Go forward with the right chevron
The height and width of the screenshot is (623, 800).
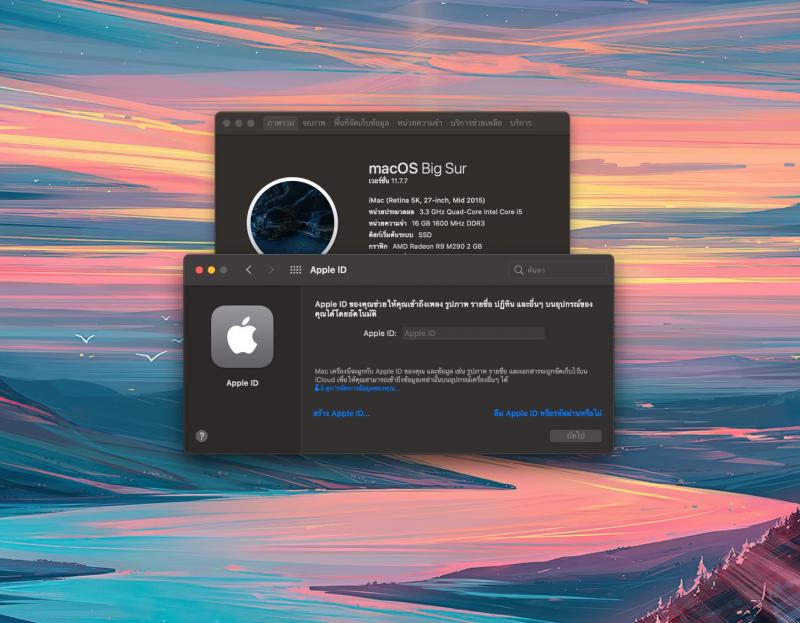[x=271, y=270]
